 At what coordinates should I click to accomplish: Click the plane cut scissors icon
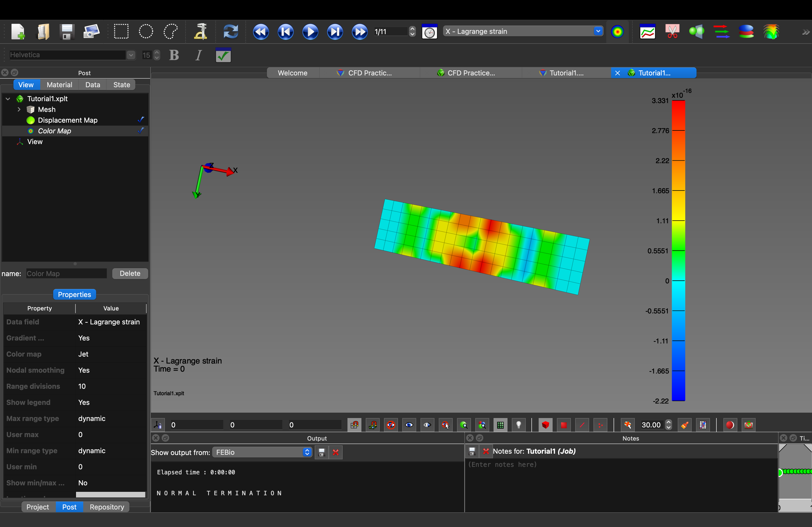[672, 32]
